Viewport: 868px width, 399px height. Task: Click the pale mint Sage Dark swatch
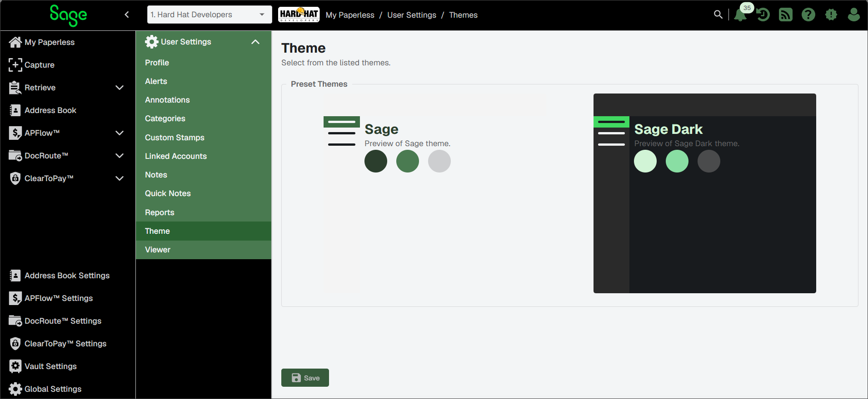click(645, 161)
